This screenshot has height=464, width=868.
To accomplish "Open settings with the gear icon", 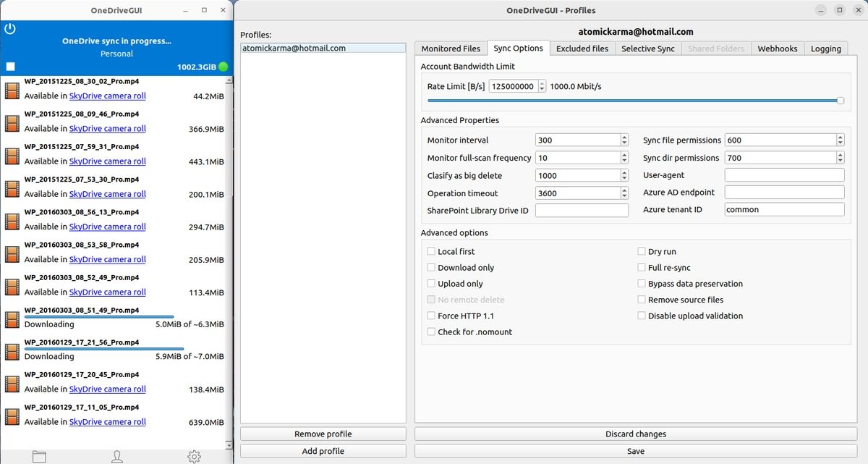I will point(194,456).
